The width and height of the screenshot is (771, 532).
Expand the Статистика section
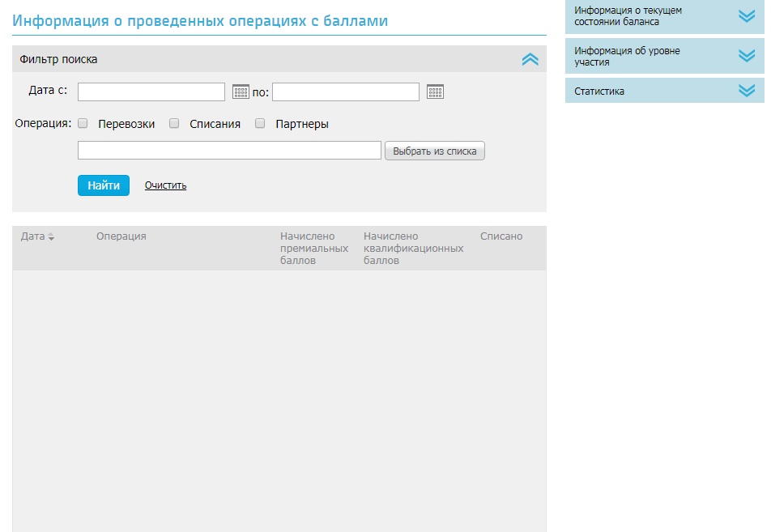pyautogui.click(x=746, y=91)
